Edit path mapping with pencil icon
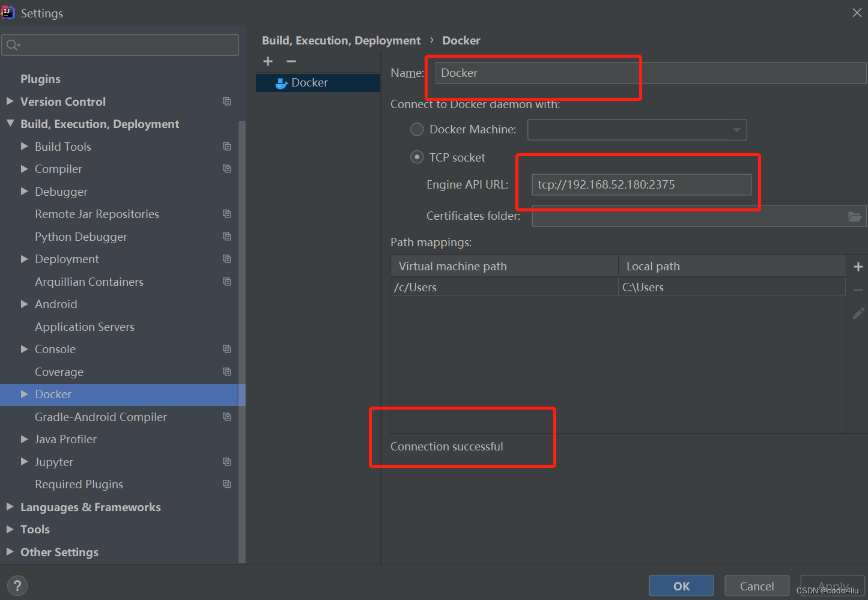 (858, 314)
